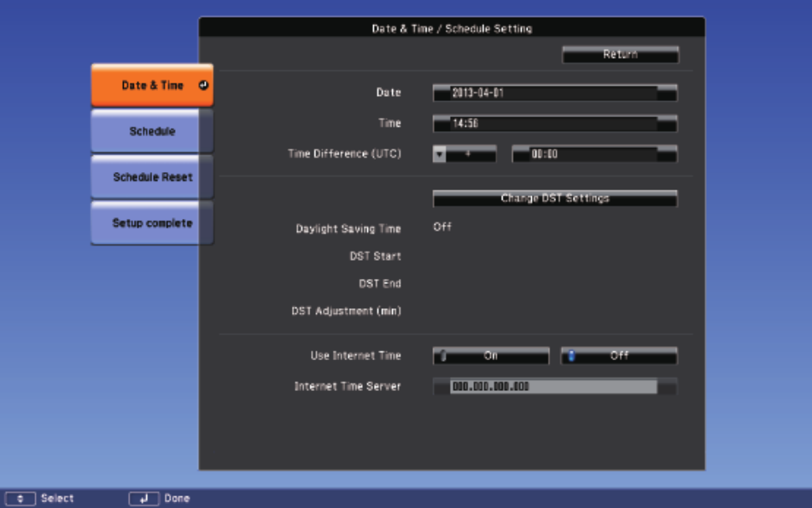812x508 pixels.
Task: Click the Daylight Saving Time Off value
Action: (x=442, y=227)
